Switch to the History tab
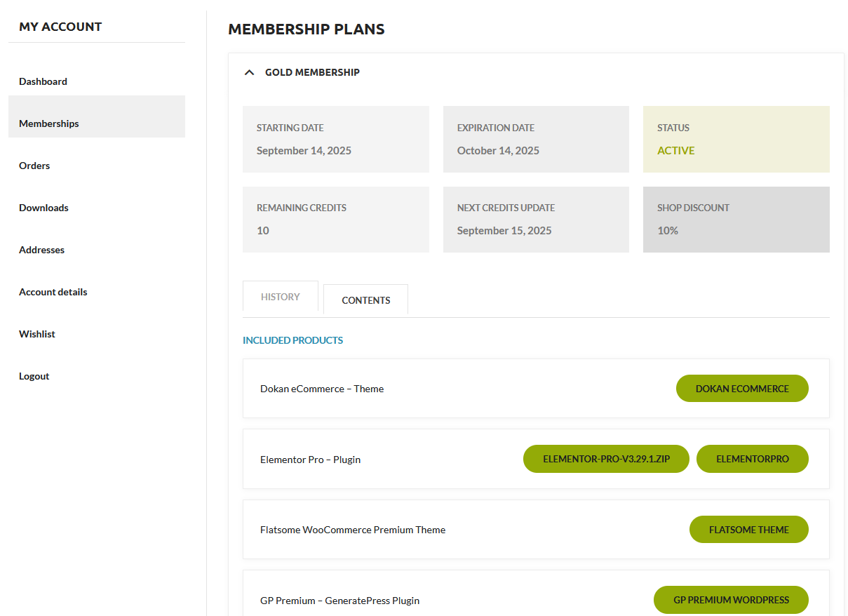 point(281,297)
